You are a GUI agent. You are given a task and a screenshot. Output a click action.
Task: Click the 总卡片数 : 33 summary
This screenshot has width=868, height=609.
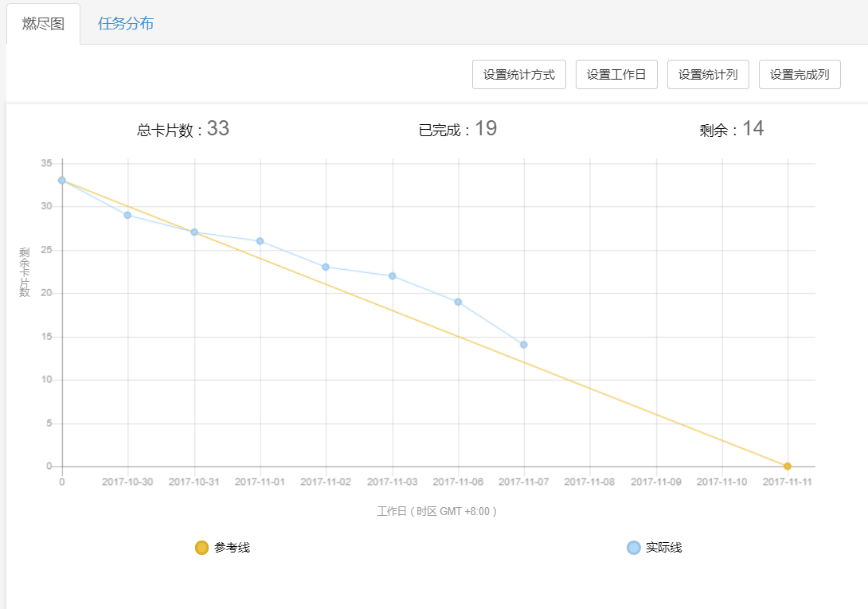coord(182,129)
